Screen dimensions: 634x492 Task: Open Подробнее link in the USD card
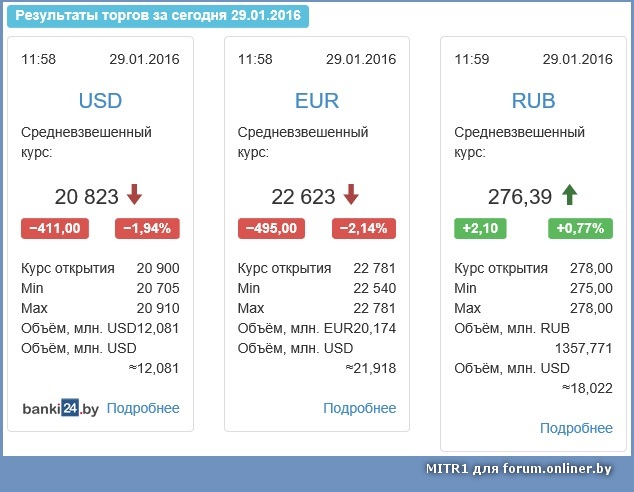coord(143,408)
